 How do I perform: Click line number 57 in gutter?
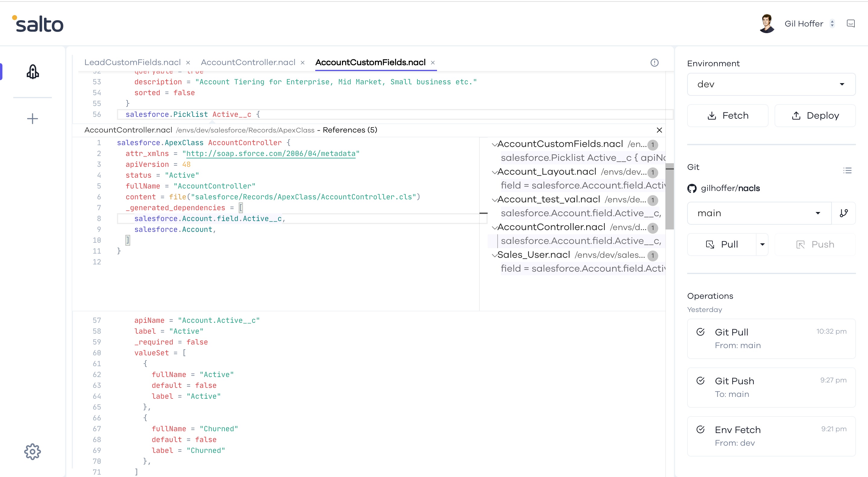pos(97,320)
